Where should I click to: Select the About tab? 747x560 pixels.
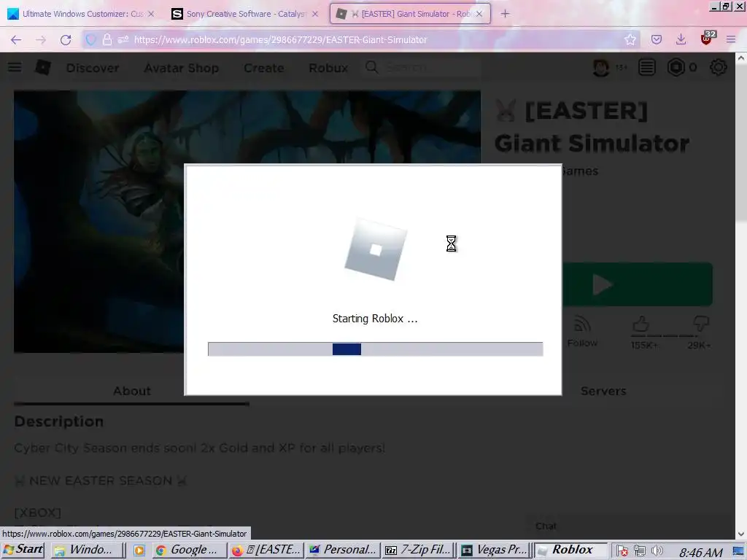(132, 391)
